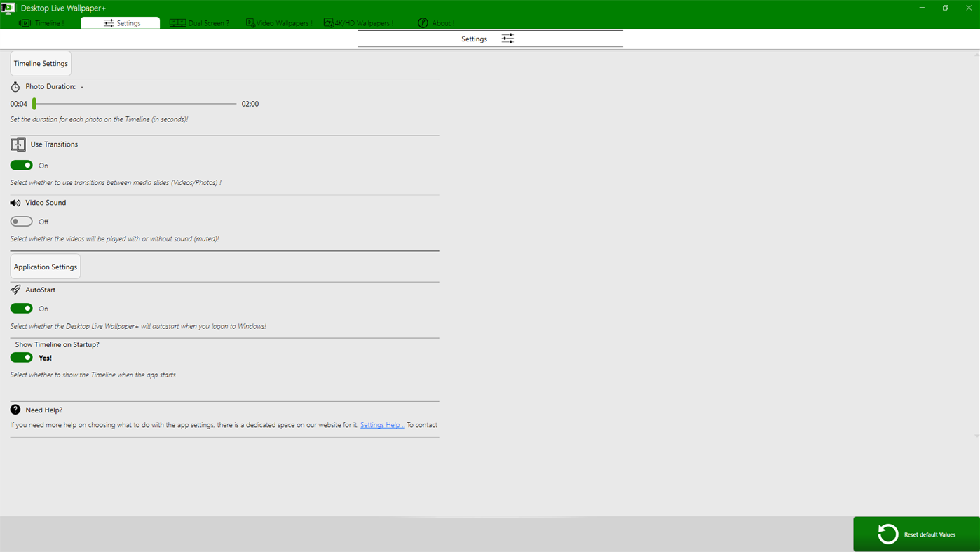This screenshot has width=980, height=552.
Task: Enable the Video Sound toggle
Action: point(21,220)
